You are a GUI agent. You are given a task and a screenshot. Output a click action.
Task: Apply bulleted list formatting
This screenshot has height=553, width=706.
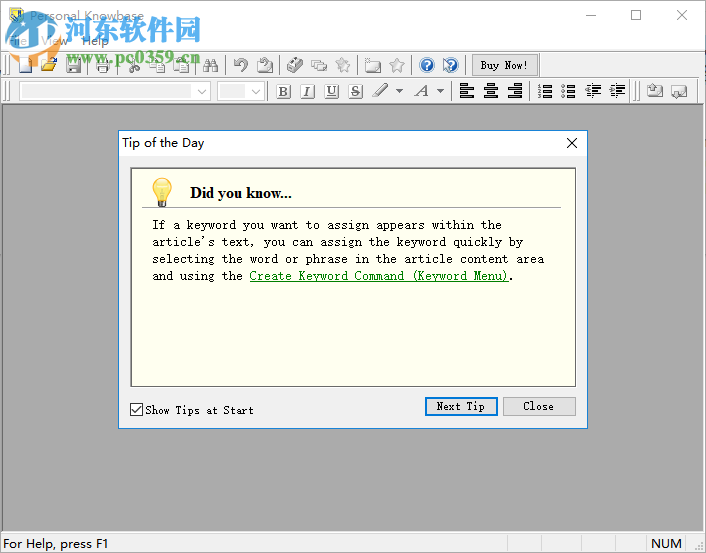(x=569, y=91)
